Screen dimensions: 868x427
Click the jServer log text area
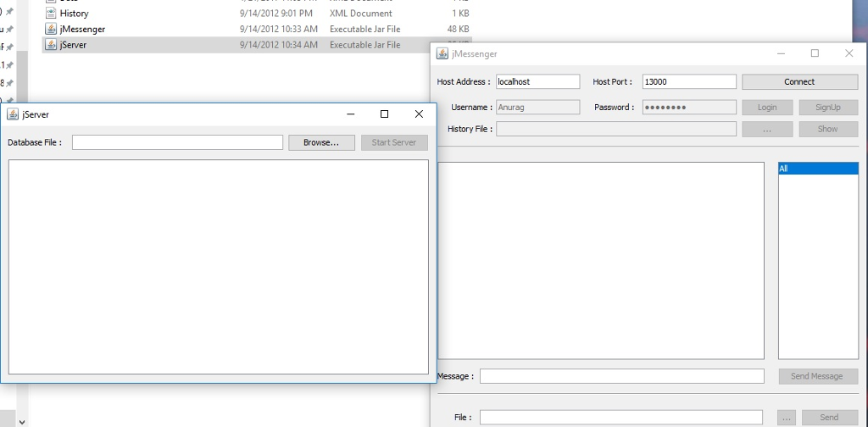pos(219,267)
